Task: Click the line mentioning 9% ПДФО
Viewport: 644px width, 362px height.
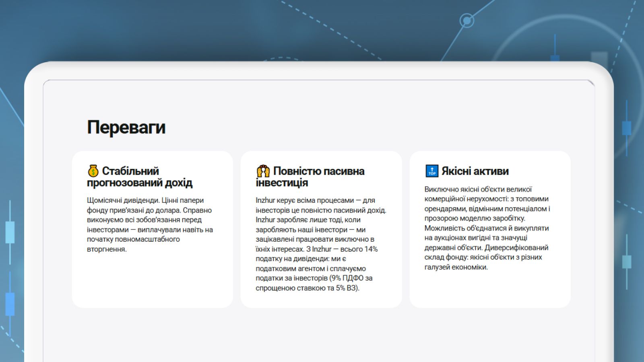Action: coord(314,278)
